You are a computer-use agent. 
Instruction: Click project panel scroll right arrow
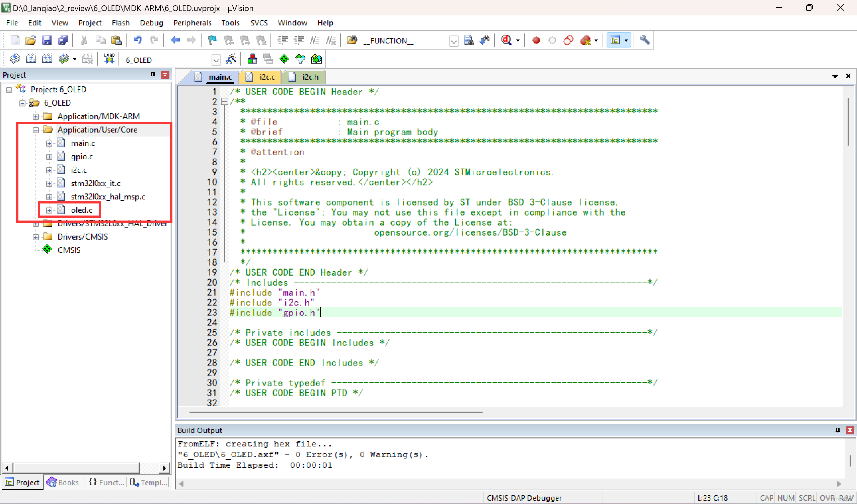[x=165, y=468]
